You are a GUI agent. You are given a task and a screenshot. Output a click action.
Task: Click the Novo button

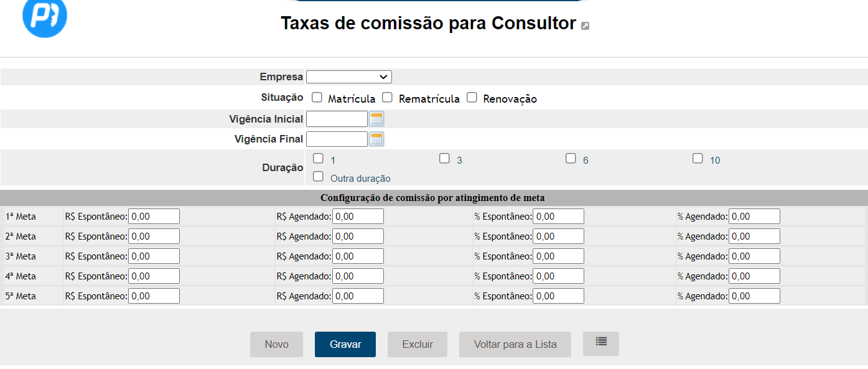(276, 344)
